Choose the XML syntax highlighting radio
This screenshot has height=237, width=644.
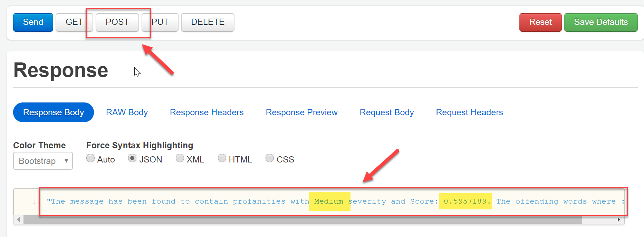[180, 158]
